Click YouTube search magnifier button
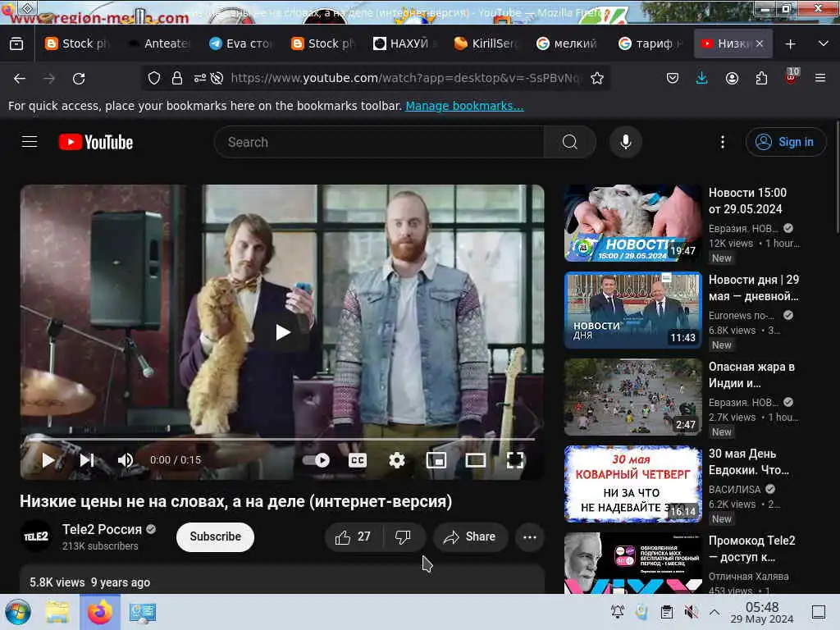Viewport: 840px width, 630px height. coord(570,142)
